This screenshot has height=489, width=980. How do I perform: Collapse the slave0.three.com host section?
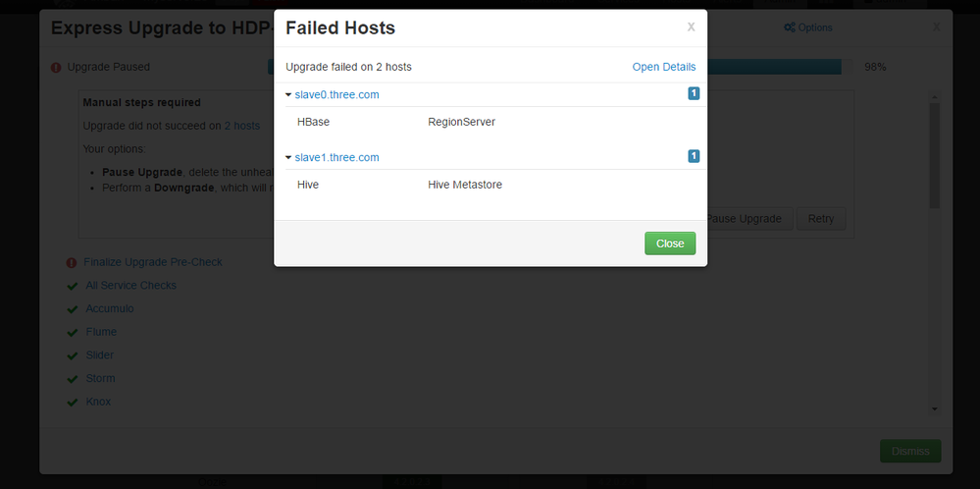[x=288, y=95]
